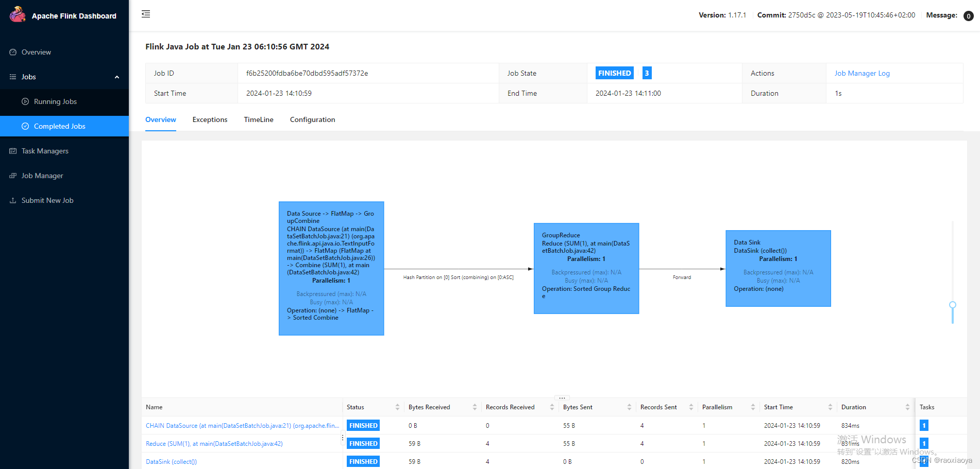Collapse the Jobs submenu chevron
This screenshot has height=469, width=980.
click(x=117, y=77)
